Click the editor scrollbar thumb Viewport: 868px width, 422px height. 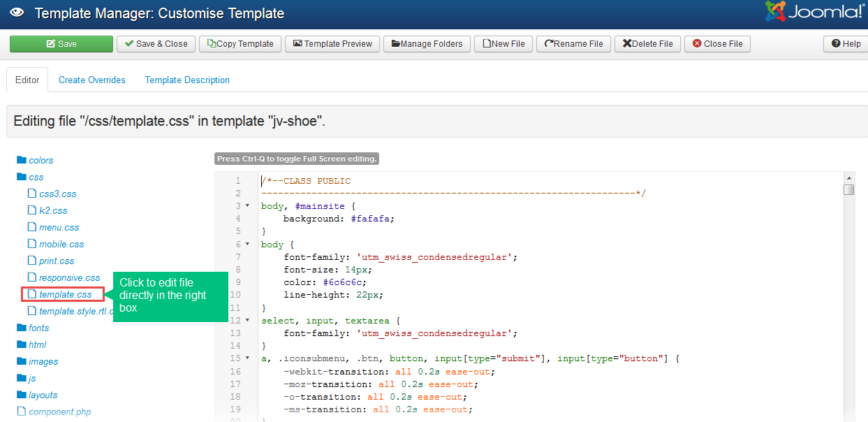(848, 190)
